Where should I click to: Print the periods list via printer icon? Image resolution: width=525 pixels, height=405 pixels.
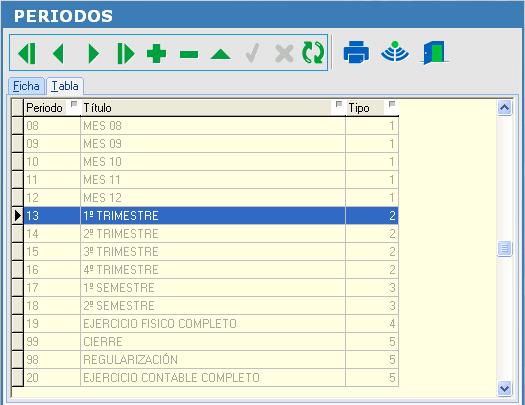coord(356,52)
